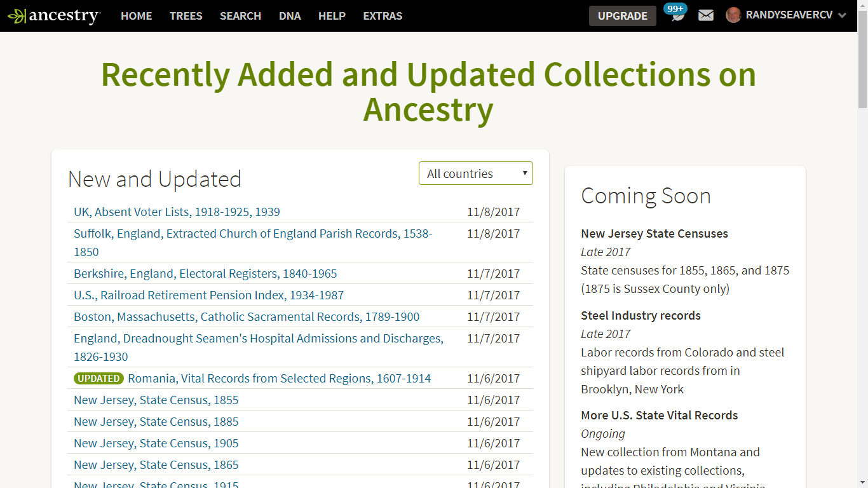Open the HELP menu
Screen dimensions: 868x488
(332, 16)
